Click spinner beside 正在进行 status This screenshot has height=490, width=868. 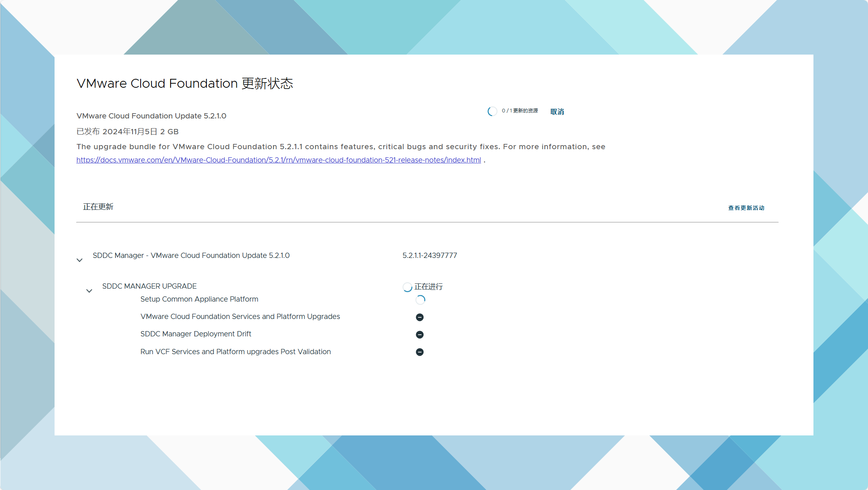pyautogui.click(x=407, y=287)
